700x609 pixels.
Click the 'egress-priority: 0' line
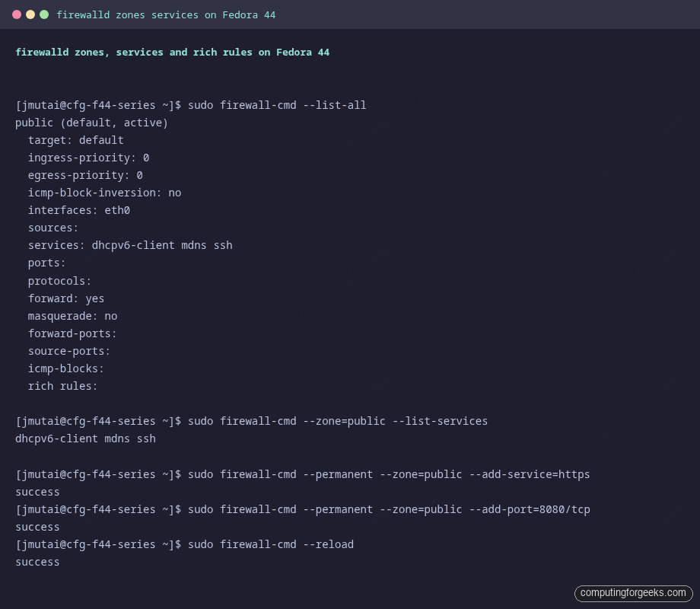coord(85,175)
